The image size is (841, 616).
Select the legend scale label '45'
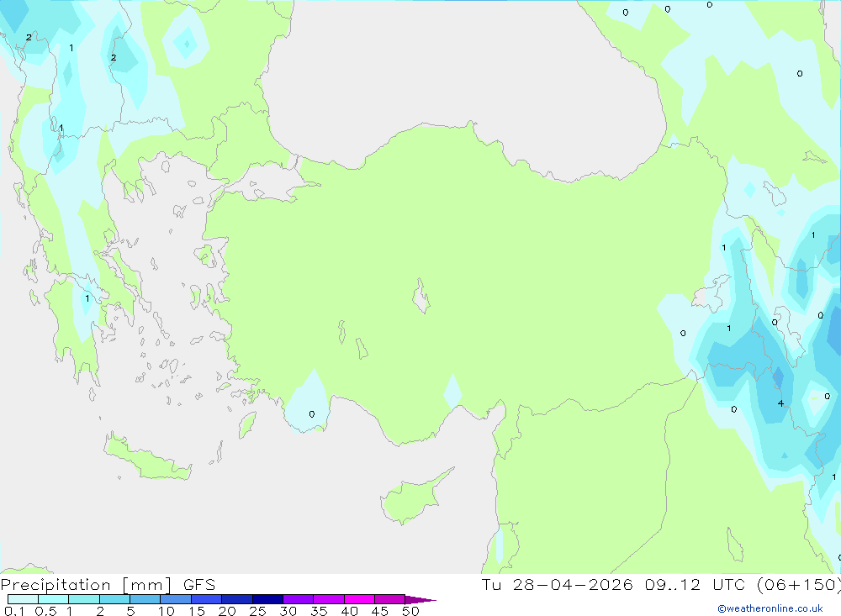click(x=380, y=611)
